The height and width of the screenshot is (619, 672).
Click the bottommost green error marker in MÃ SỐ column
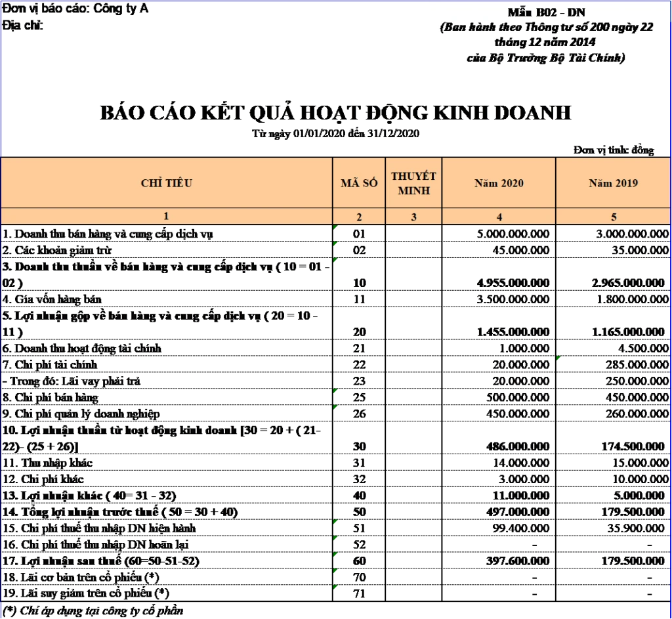pyautogui.click(x=335, y=586)
